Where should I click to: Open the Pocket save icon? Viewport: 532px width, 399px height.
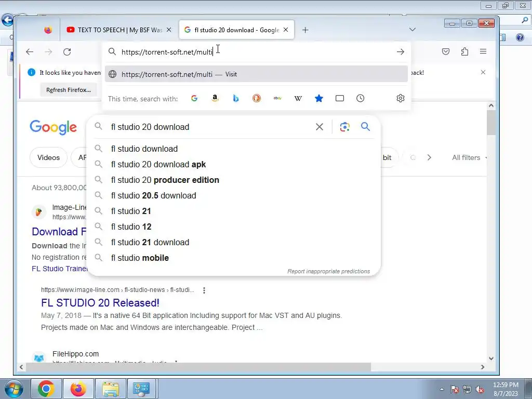click(x=446, y=51)
